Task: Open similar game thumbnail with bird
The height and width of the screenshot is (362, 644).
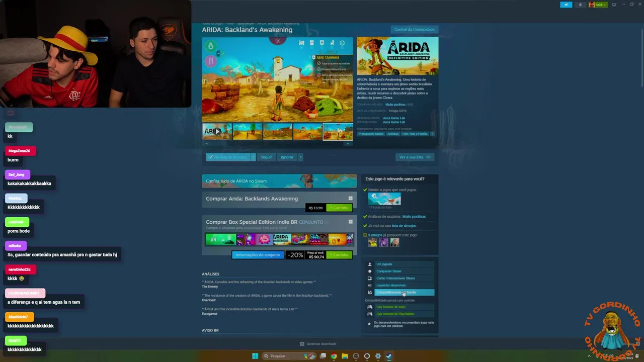Action: point(384,199)
